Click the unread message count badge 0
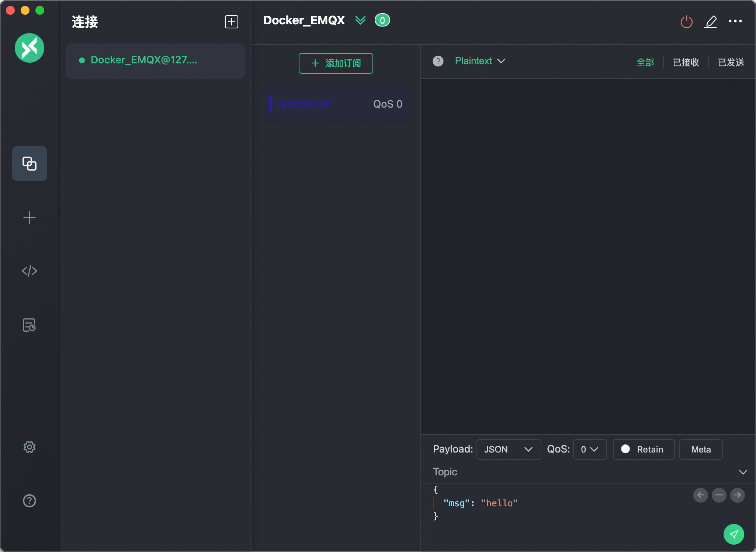Image resolution: width=756 pixels, height=552 pixels. click(x=382, y=20)
